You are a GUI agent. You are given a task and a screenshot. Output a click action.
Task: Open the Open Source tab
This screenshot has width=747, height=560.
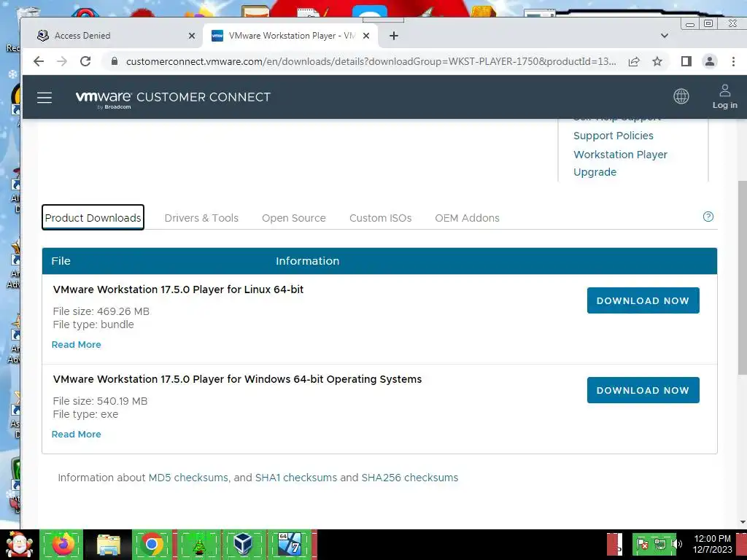[x=294, y=218]
